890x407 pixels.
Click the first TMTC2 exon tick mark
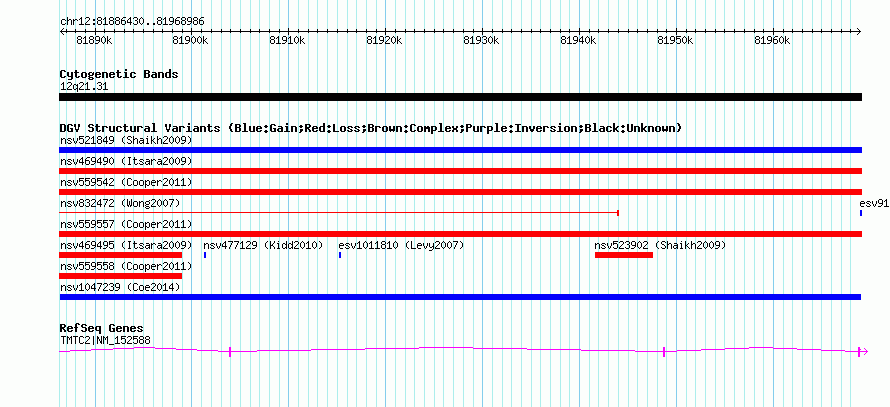coord(230,352)
